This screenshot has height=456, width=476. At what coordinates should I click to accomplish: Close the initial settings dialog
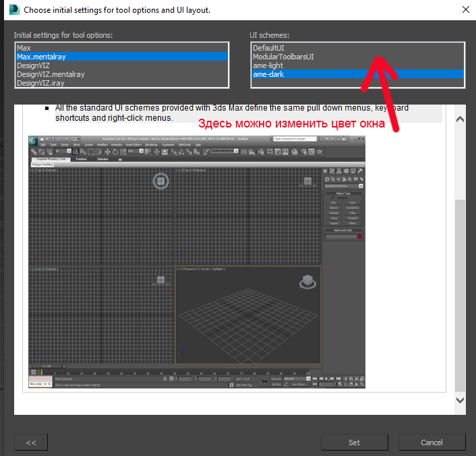point(466,9)
